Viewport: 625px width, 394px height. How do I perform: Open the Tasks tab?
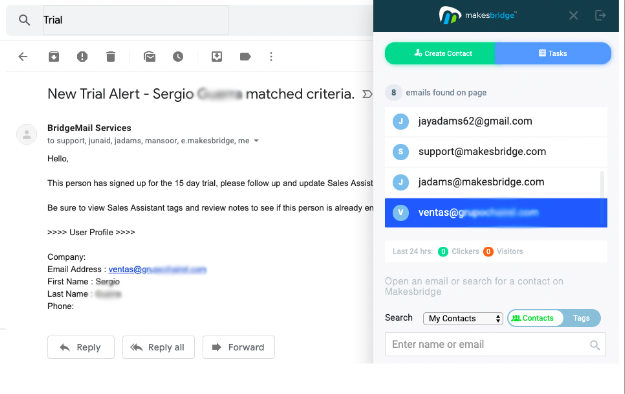pyautogui.click(x=553, y=53)
